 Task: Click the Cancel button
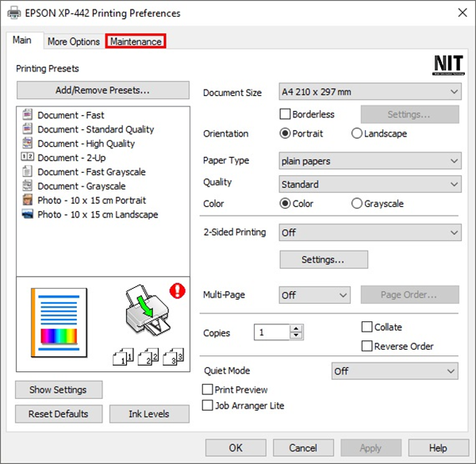point(303,448)
